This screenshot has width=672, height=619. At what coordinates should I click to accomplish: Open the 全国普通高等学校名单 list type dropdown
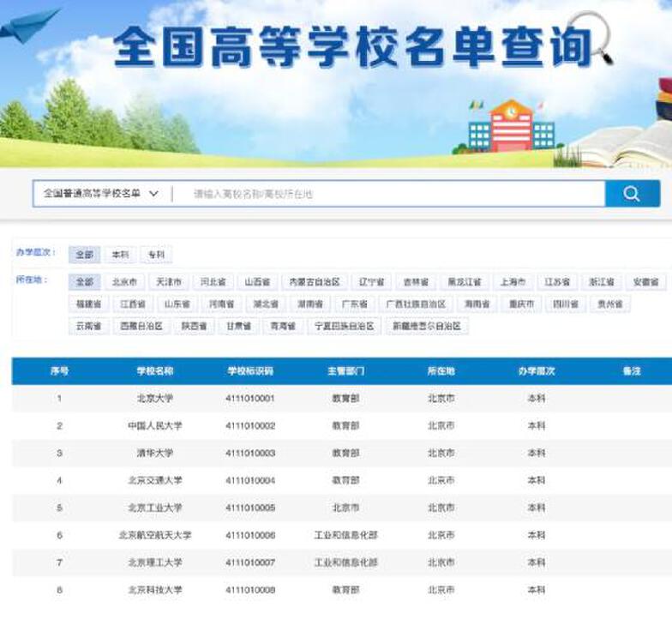101,194
